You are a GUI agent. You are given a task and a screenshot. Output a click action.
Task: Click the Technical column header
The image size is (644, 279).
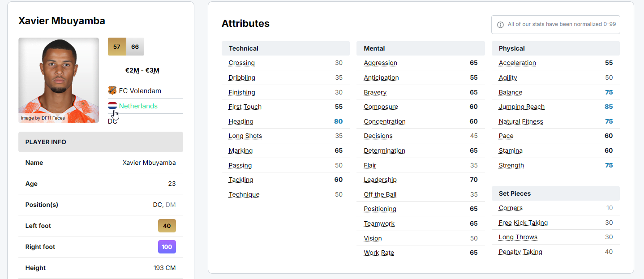point(243,48)
